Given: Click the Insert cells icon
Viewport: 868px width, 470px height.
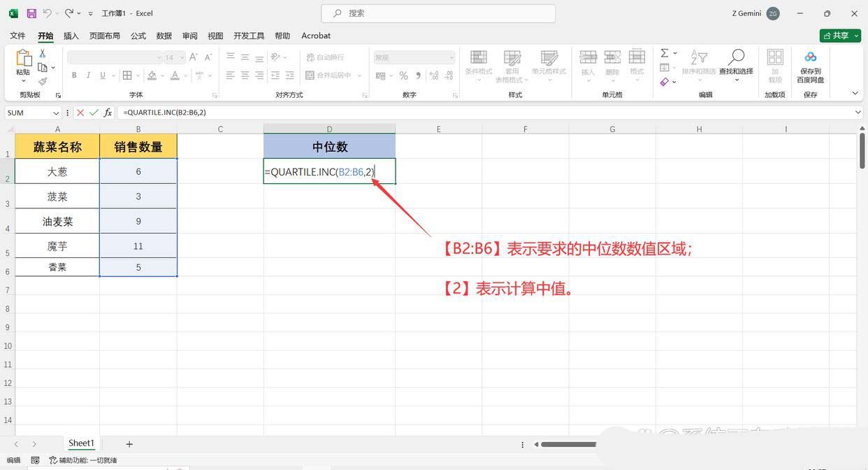Looking at the screenshot, I should [x=588, y=57].
